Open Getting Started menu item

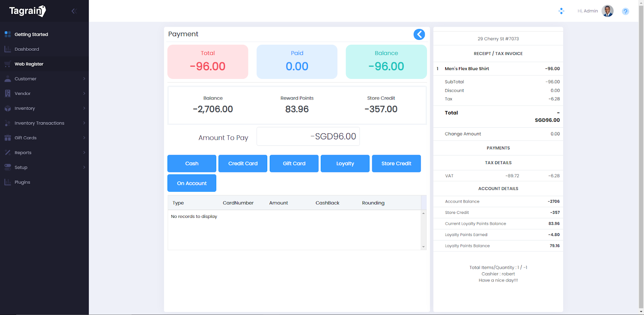(x=44, y=34)
